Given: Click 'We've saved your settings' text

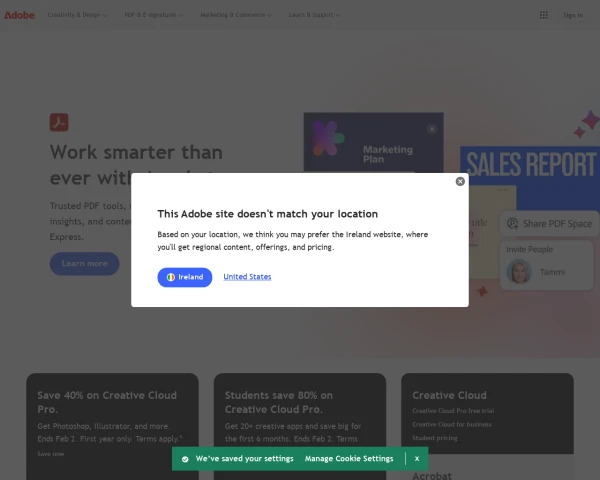Looking at the screenshot, I should point(245,459).
